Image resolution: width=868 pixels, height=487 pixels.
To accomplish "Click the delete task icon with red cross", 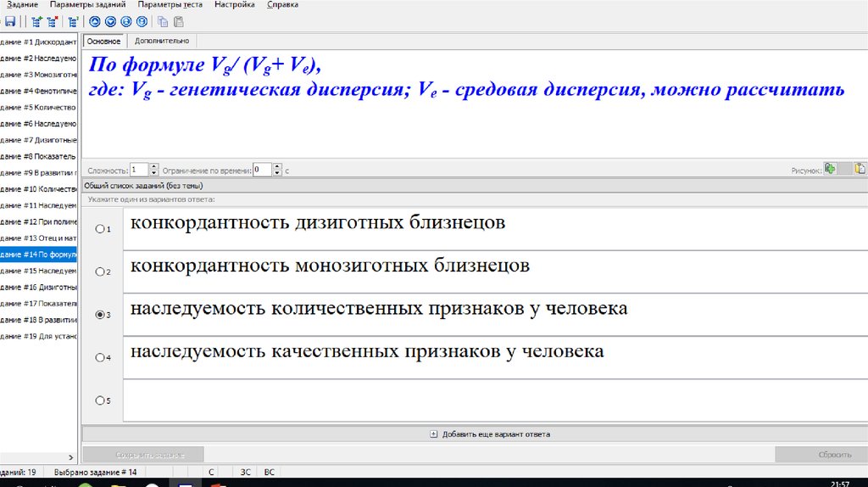I will click(x=51, y=22).
